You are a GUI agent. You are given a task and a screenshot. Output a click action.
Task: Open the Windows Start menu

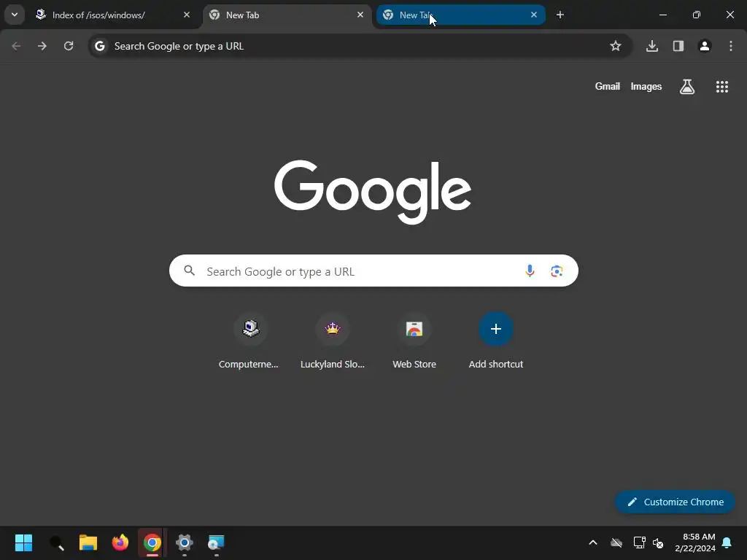(x=23, y=542)
